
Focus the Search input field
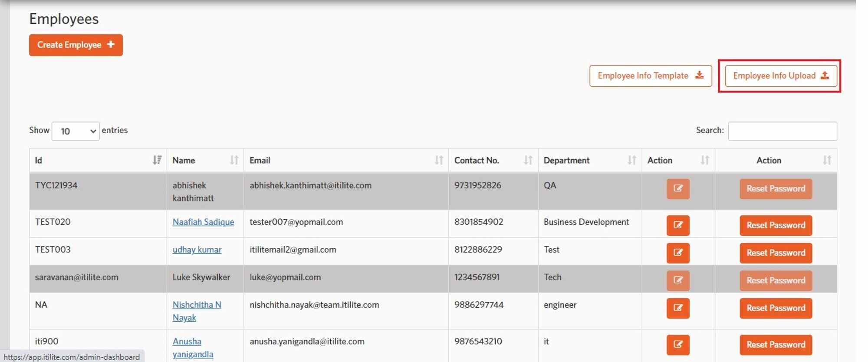click(x=782, y=131)
